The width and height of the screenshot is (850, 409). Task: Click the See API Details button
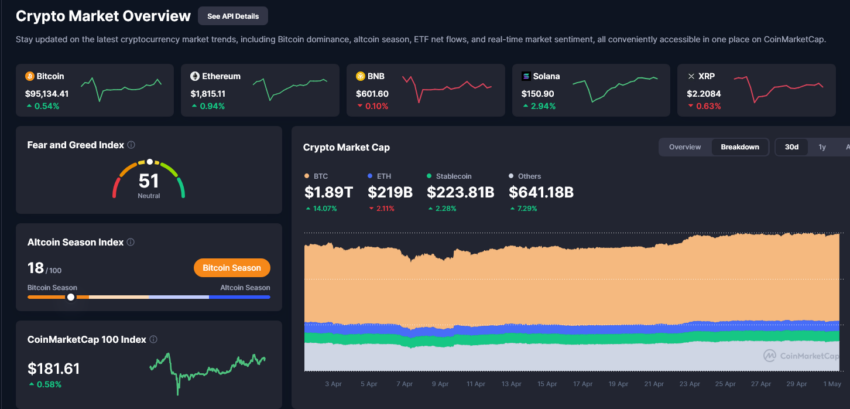coord(233,16)
